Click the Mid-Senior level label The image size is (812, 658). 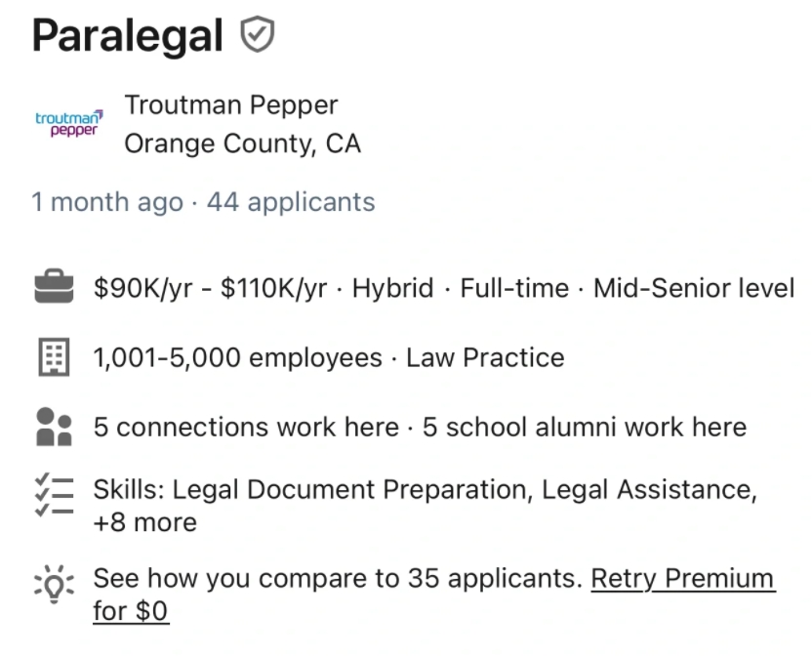point(693,288)
